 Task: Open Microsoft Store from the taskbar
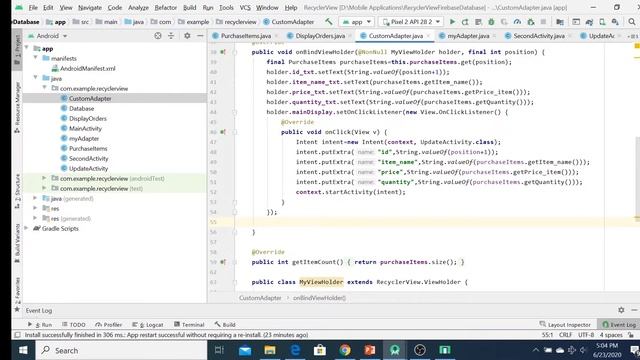coord(320,350)
